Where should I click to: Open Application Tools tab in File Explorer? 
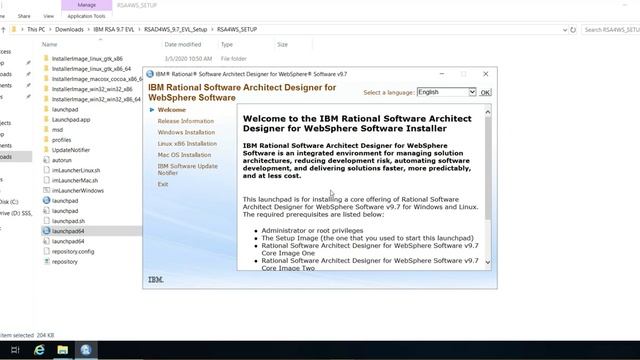87,16
